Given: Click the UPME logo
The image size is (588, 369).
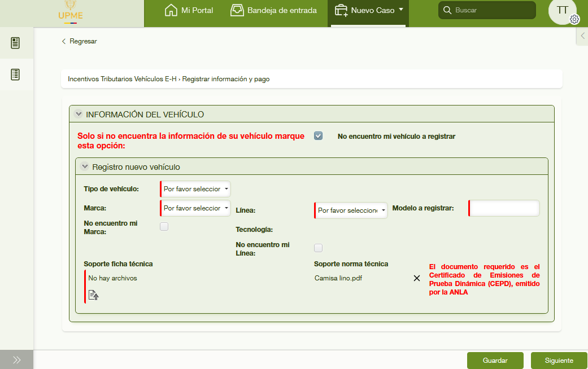Looking at the screenshot, I should tap(71, 12).
